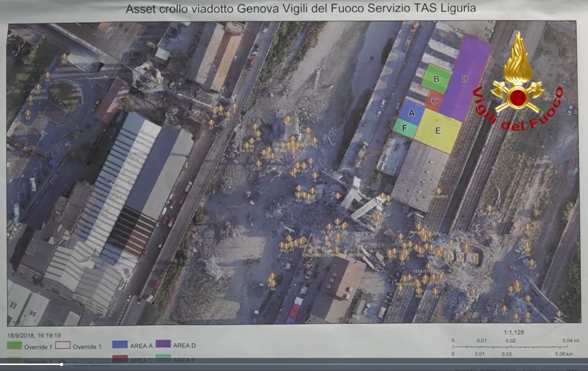Select marker number 72
The image size is (588, 371).
coord(402,258)
